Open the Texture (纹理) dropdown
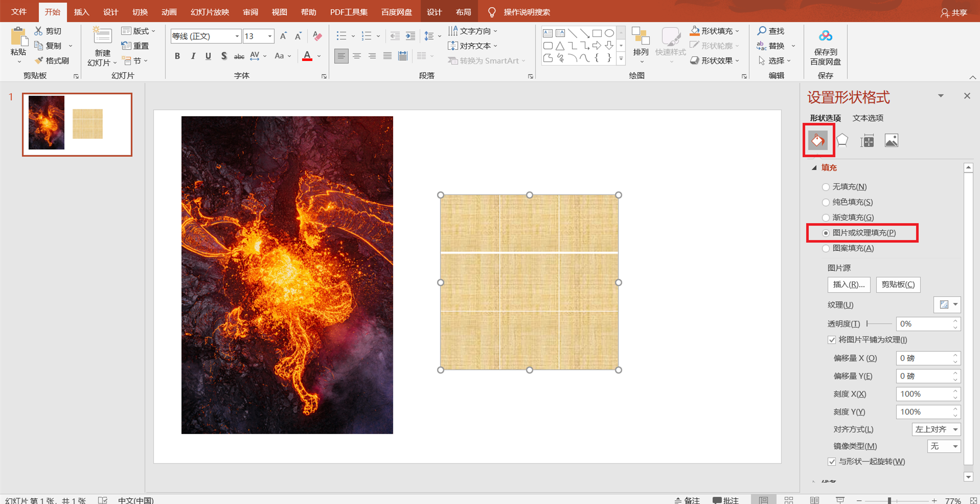 (947, 304)
